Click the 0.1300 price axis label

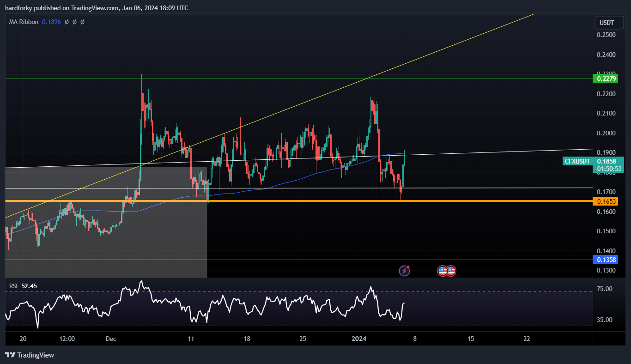point(607,270)
